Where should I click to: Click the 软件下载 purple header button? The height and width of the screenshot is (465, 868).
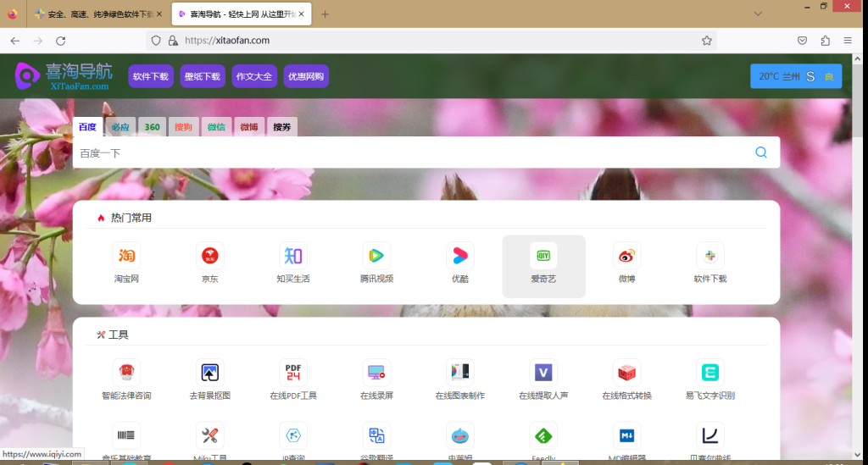pyautogui.click(x=151, y=76)
